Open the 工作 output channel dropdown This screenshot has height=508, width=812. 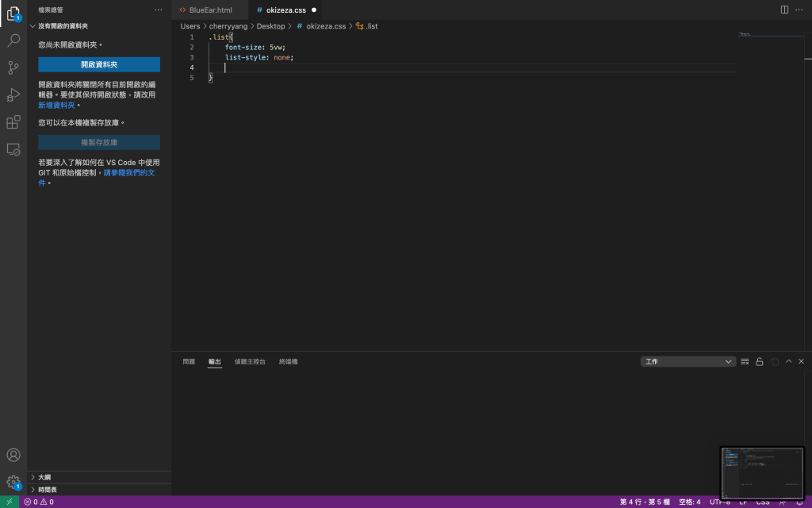pyautogui.click(x=688, y=361)
